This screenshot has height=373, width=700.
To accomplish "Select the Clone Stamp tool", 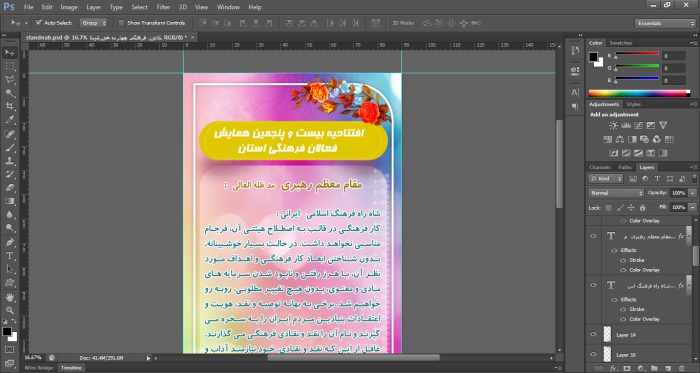I will (x=9, y=161).
